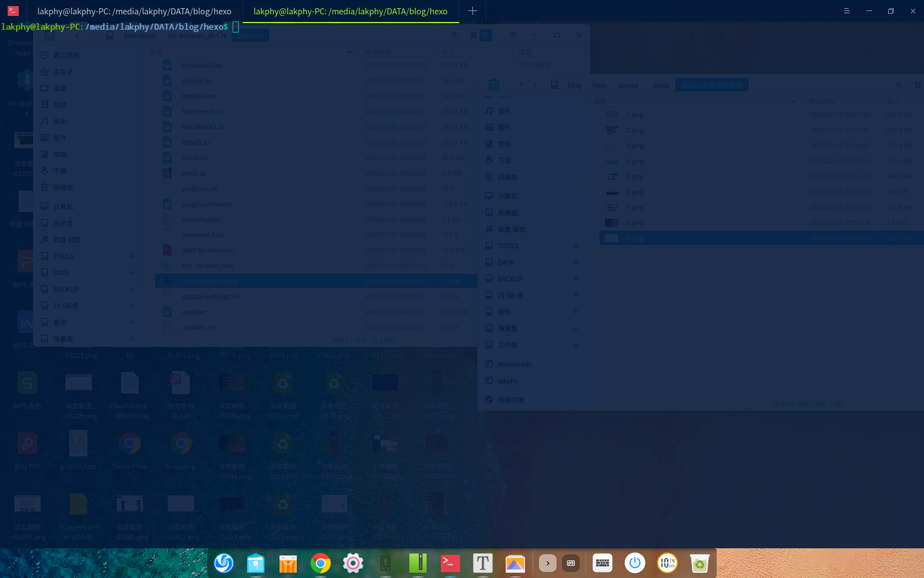Screen dimensions: 924x578
Task: Click the red terminal icon in dock
Action: point(450,563)
